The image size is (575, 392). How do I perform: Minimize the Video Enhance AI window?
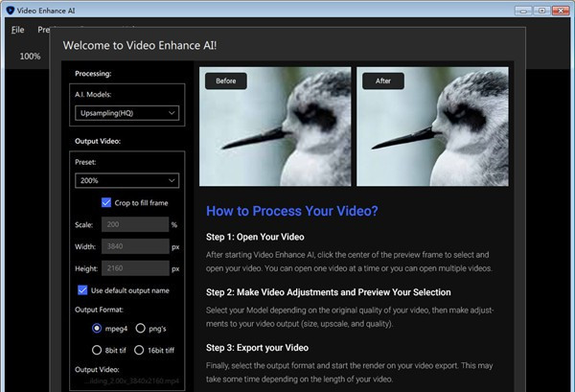coord(523,11)
